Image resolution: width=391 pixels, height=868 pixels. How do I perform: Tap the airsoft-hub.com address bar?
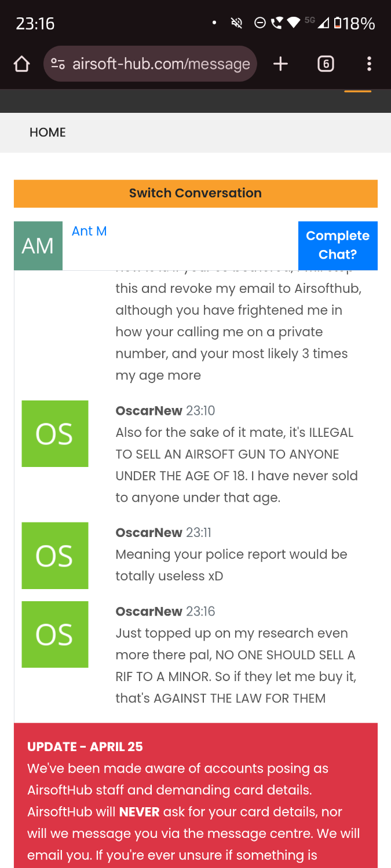click(161, 64)
